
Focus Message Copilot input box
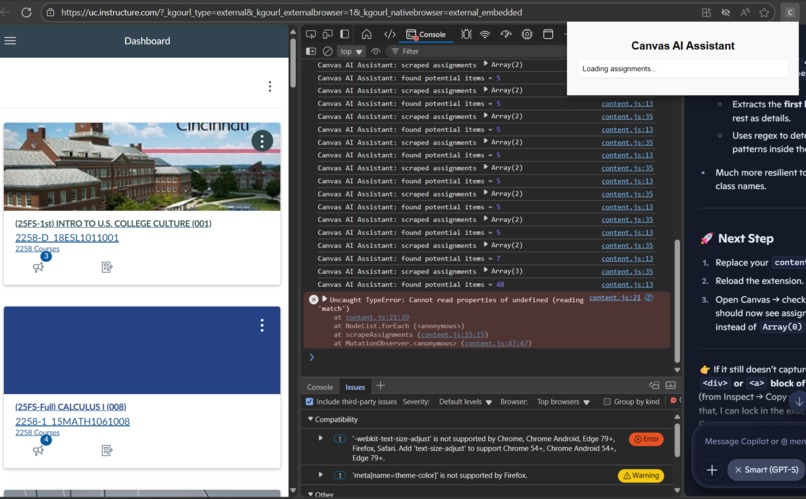pyautogui.click(x=754, y=441)
